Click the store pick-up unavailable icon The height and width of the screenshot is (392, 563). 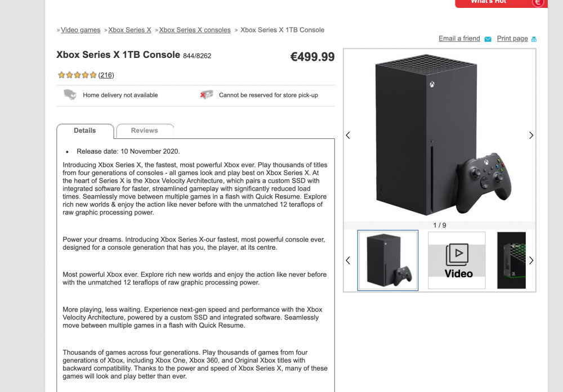pos(207,95)
